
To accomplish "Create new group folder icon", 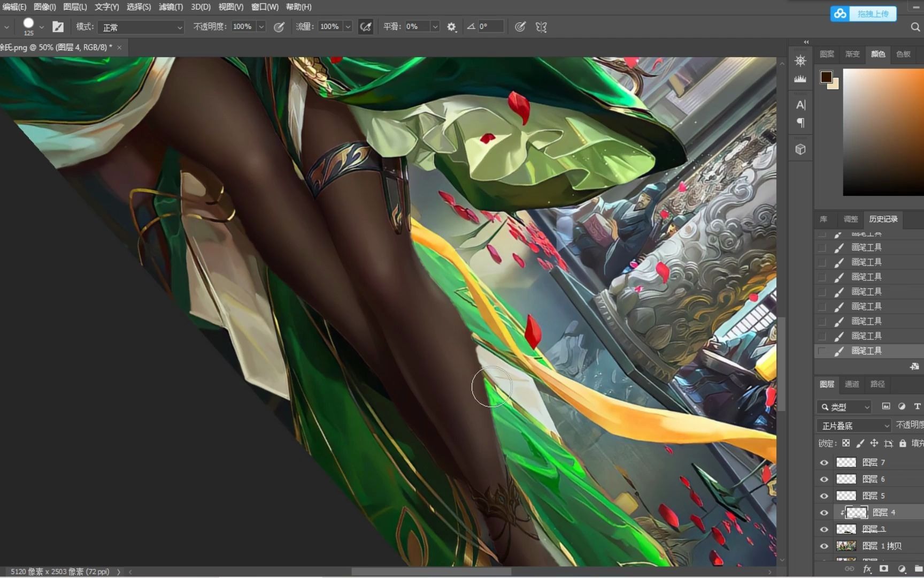I will 918,569.
